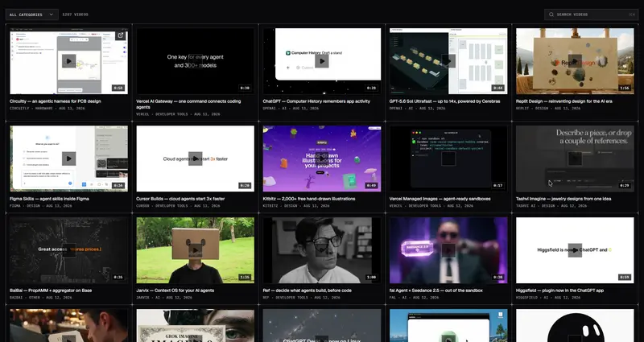Open title 'Vercel Managed Images — agent-ready sandboxes'
This screenshot has width=644, height=342.
pyautogui.click(x=440, y=199)
